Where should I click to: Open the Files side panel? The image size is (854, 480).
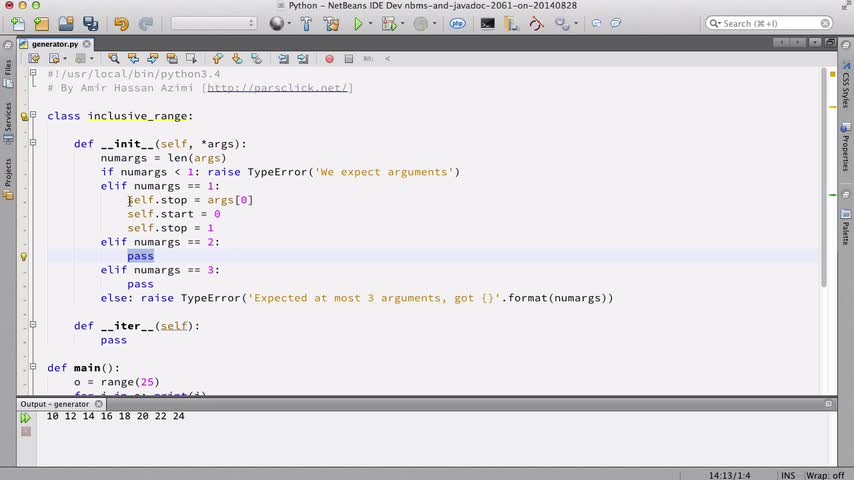click(x=8, y=74)
